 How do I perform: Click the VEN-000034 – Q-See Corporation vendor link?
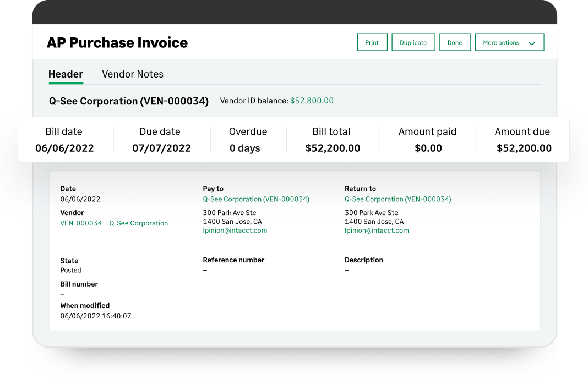point(114,223)
